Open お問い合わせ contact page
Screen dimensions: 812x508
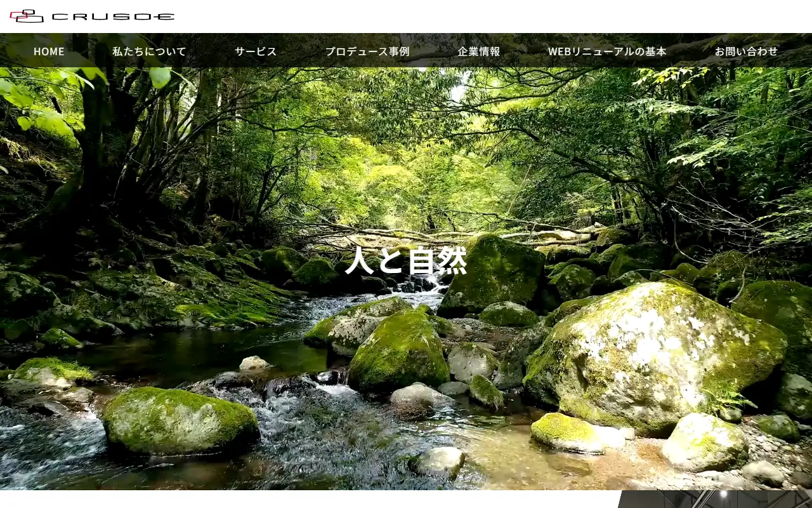coord(746,51)
